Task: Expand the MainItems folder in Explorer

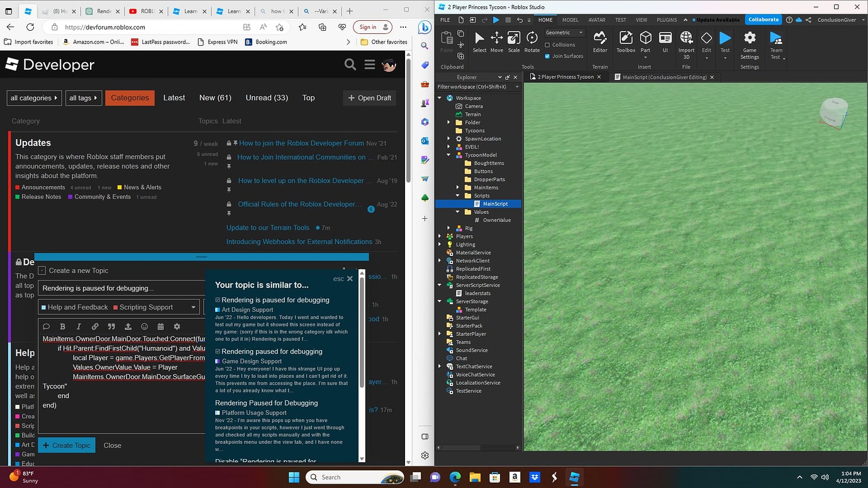Action: [x=458, y=187]
